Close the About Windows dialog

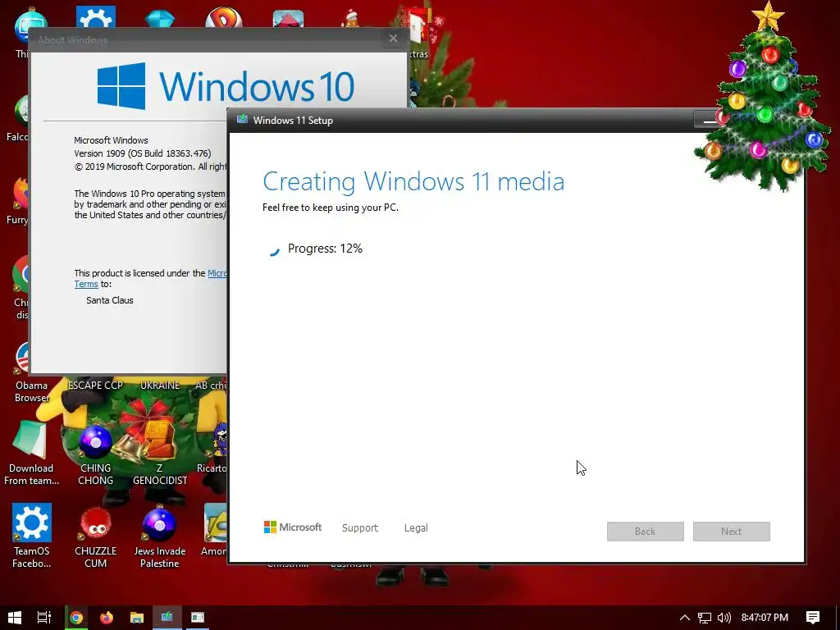[x=393, y=39]
